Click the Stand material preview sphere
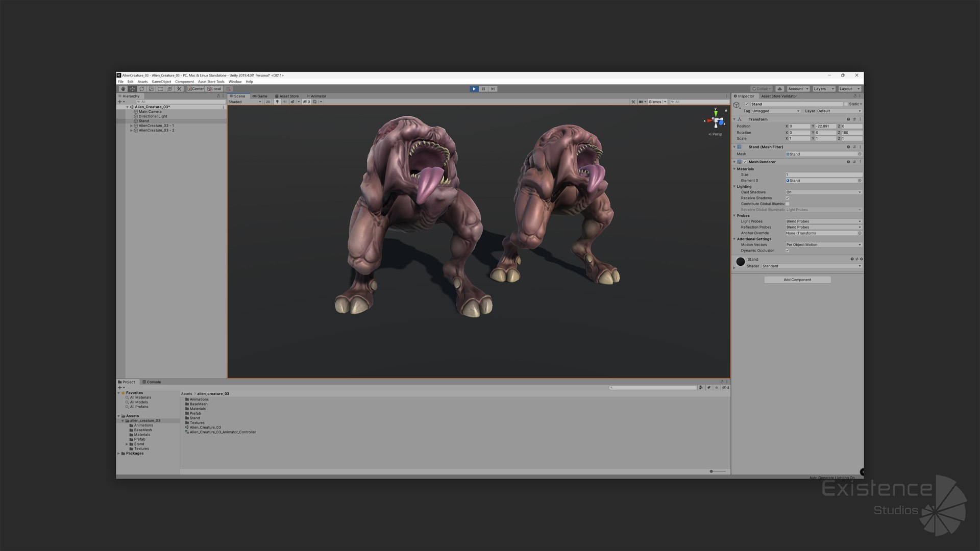 click(741, 262)
